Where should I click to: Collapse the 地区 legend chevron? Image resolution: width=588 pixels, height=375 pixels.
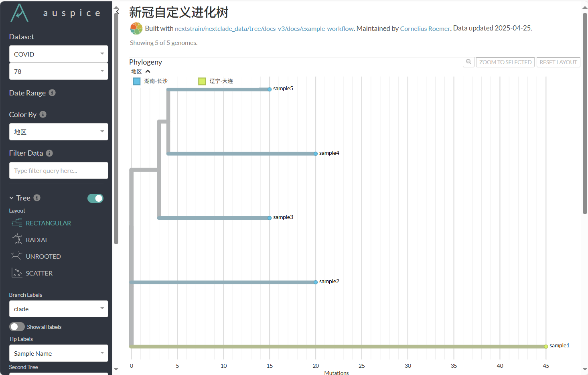[x=148, y=71]
